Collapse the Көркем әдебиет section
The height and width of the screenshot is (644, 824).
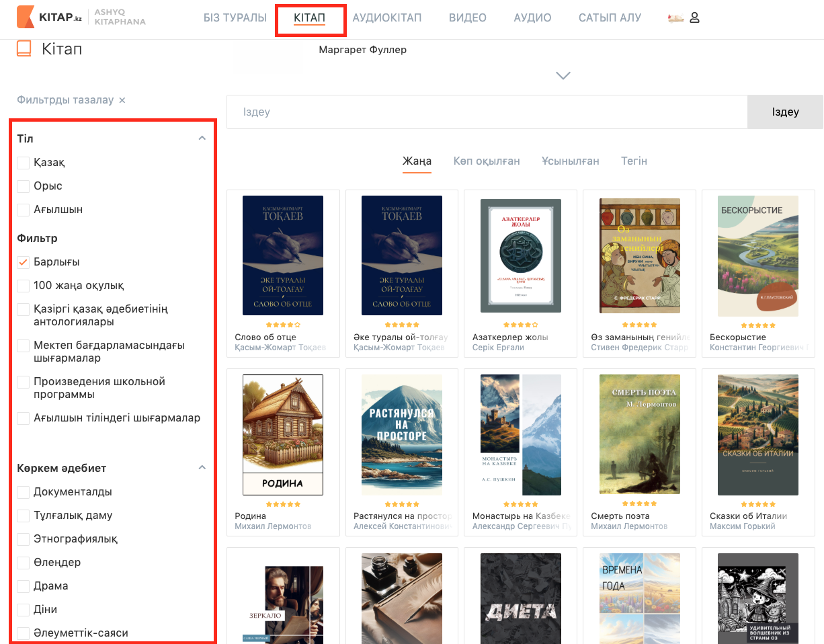click(x=201, y=467)
